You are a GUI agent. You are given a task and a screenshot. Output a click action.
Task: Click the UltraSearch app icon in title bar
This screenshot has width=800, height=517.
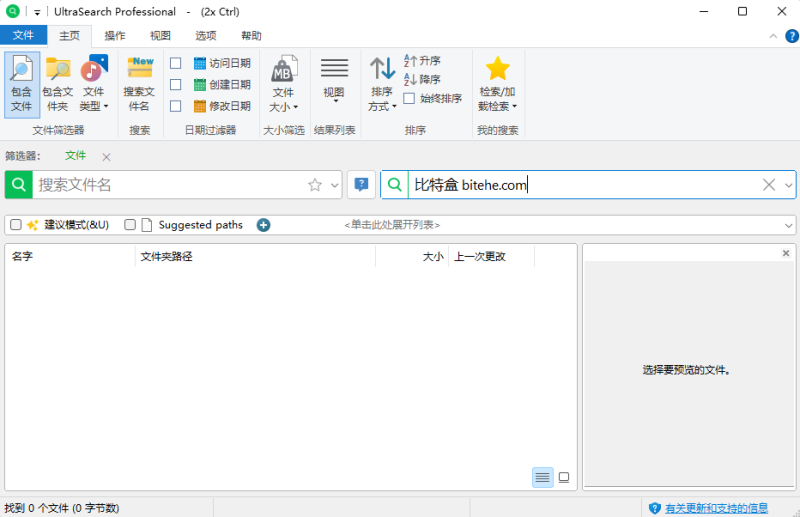13,11
